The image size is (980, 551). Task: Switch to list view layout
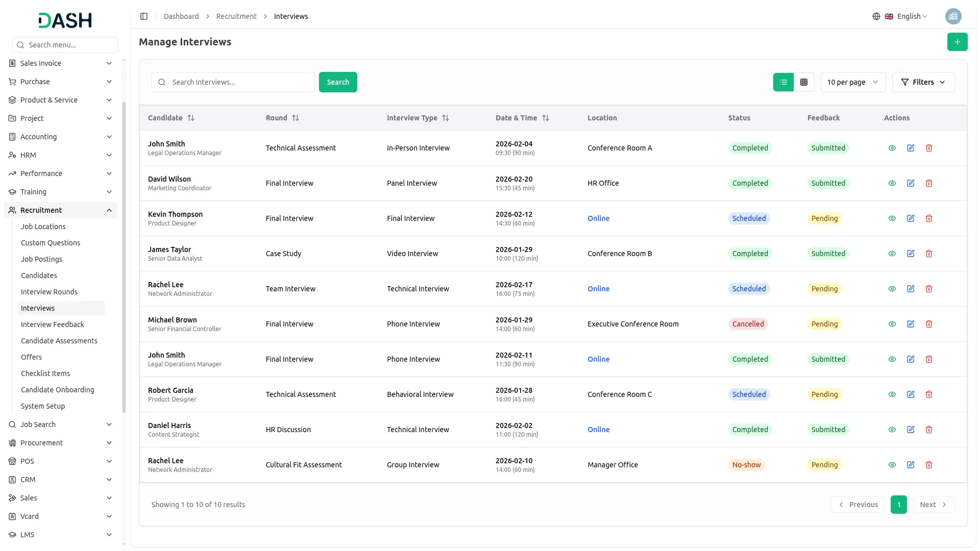point(783,82)
